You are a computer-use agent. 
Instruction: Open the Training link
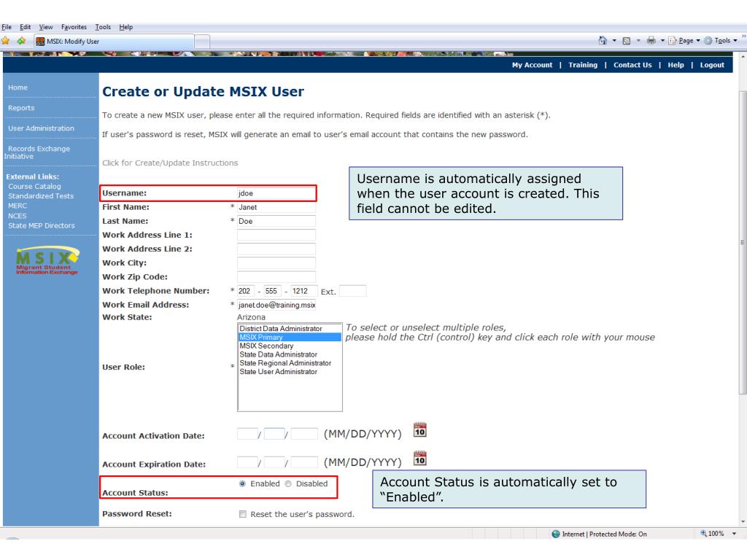[x=583, y=65]
